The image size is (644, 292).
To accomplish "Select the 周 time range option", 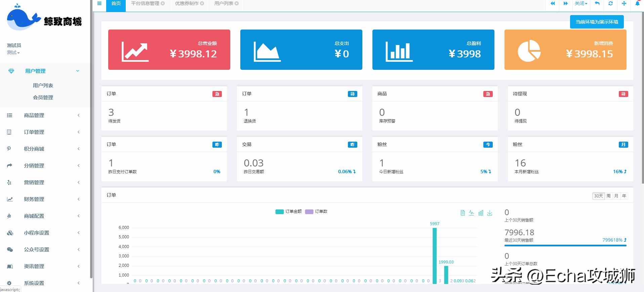I will click(x=608, y=196).
